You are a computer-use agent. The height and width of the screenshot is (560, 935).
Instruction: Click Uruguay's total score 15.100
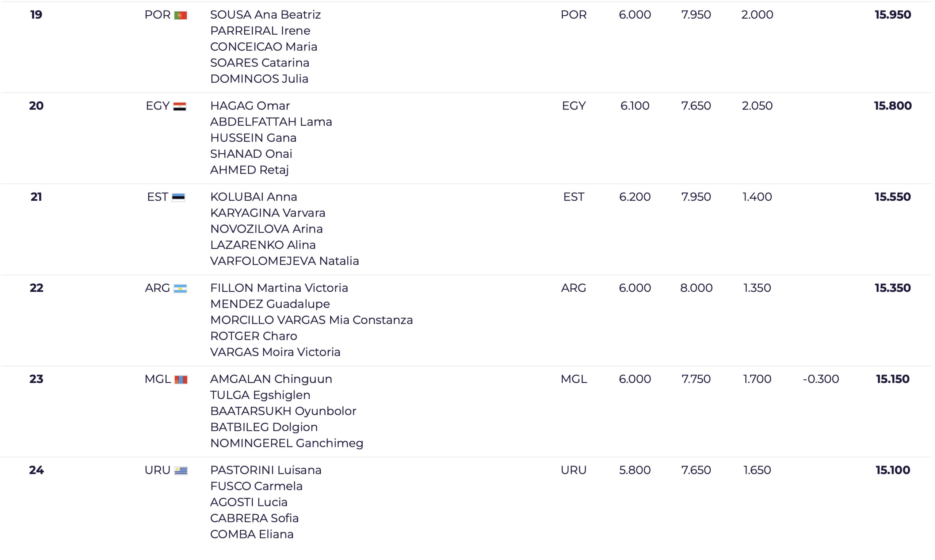click(893, 470)
